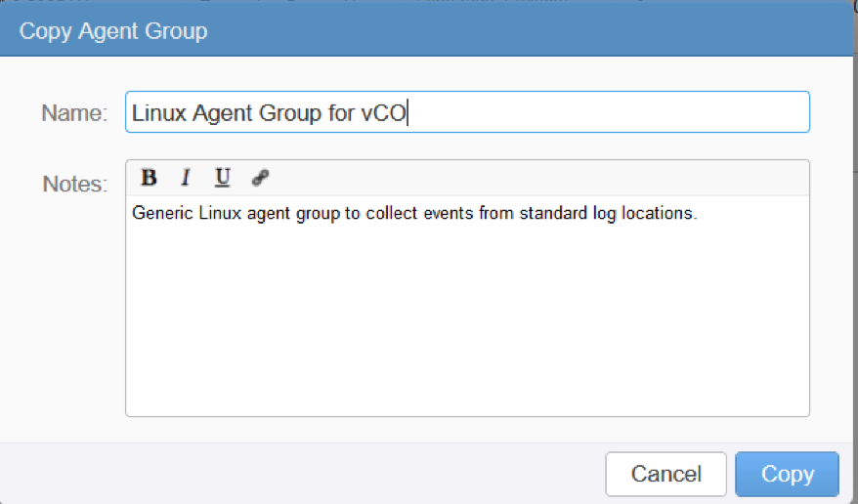Click blank space of the Notes formatting toolbar
The height and width of the screenshot is (504, 858).
tap(536, 178)
